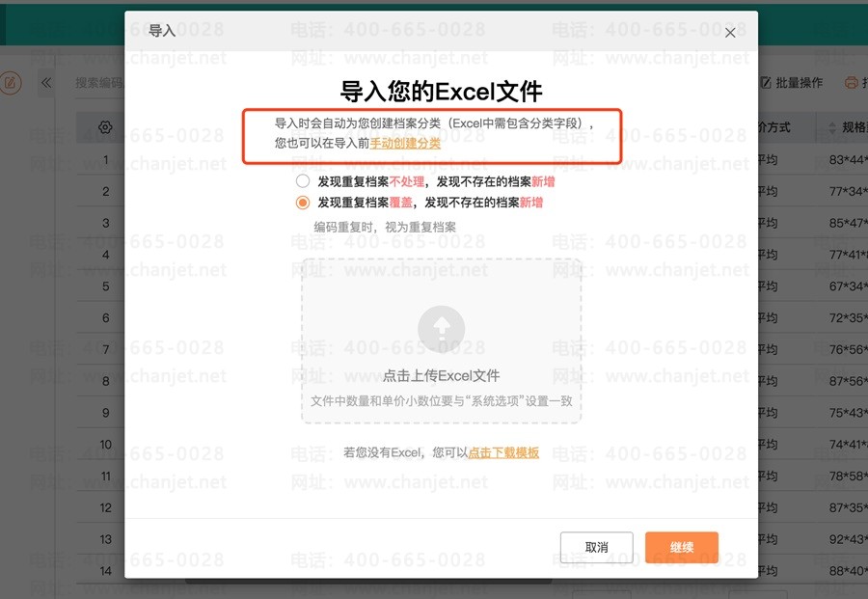Open the 手动创建分类 link
868x599 pixels.
pyautogui.click(x=405, y=144)
